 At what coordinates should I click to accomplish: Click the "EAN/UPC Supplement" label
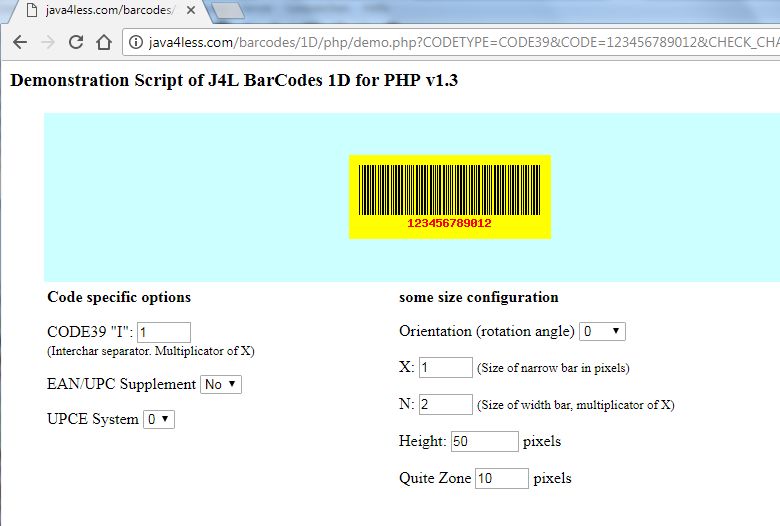click(121, 384)
